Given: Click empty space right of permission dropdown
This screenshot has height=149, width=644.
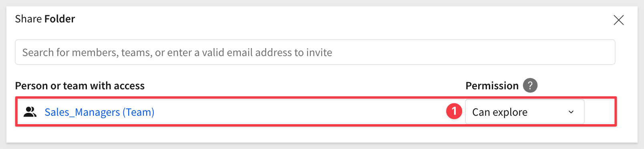Looking at the screenshot, I should tap(600, 112).
